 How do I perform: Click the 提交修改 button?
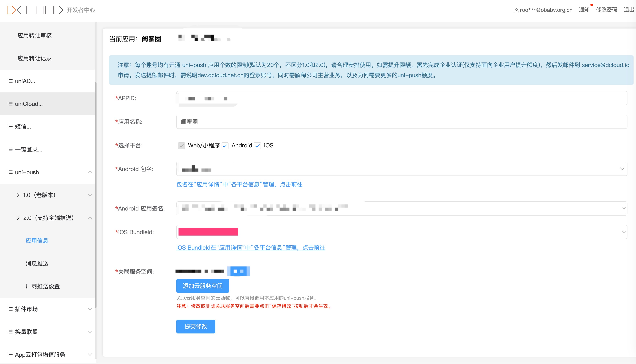(195, 327)
